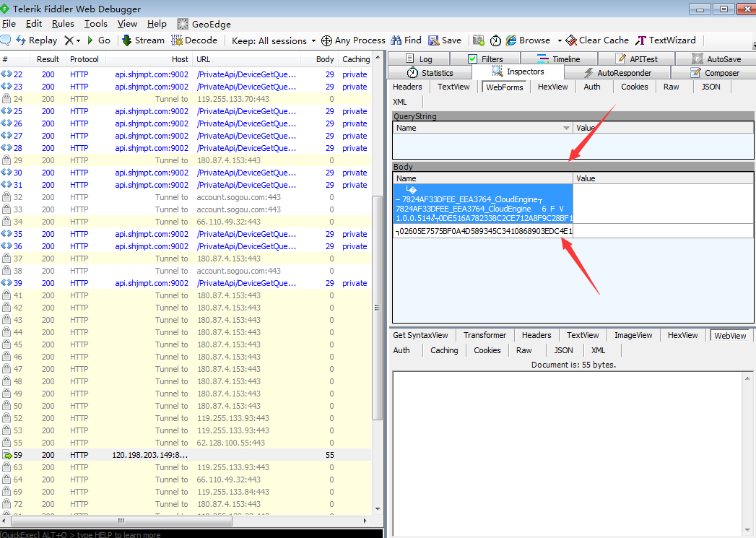
Task: Click the Replay toolbar button
Action: (x=37, y=40)
